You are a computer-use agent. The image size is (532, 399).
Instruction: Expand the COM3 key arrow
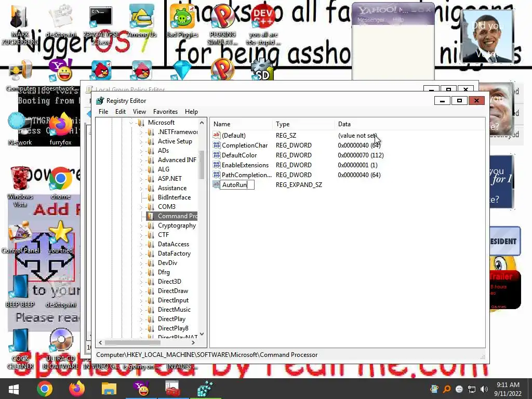[x=141, y=207]
